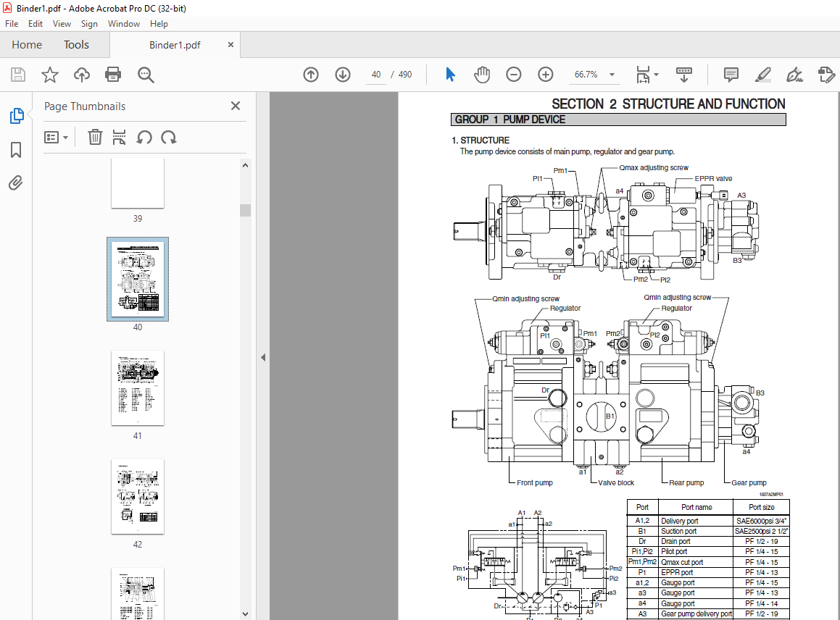Select the Highlight text pen tool
840x620 pixels.
pyautogui.click(x=763, y=75)
